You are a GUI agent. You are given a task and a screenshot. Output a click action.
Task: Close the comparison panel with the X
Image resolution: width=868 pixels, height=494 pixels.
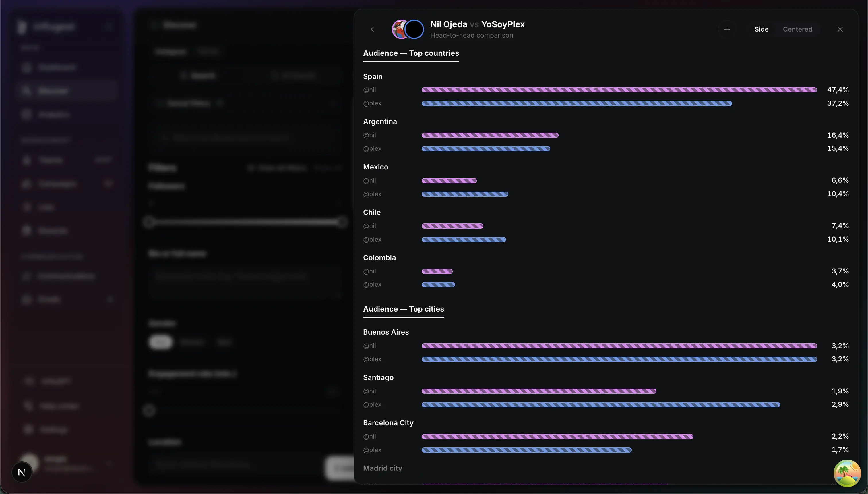click(x=840, y=30)
